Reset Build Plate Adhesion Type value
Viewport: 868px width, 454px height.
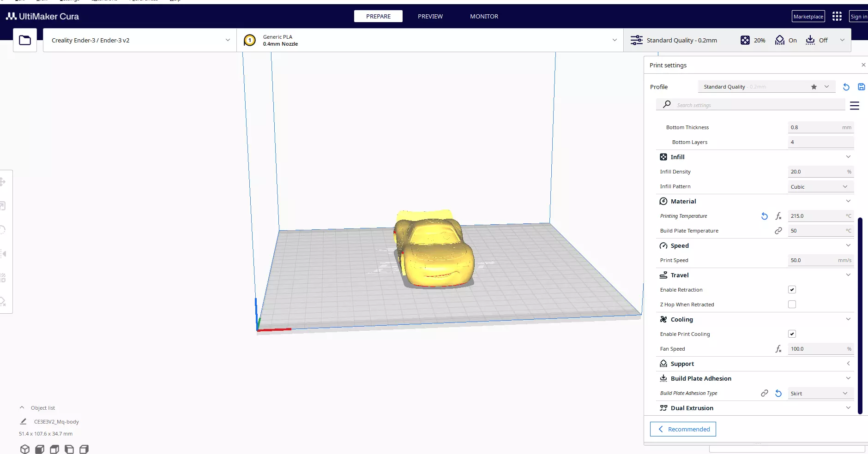(x=778, y=393)
